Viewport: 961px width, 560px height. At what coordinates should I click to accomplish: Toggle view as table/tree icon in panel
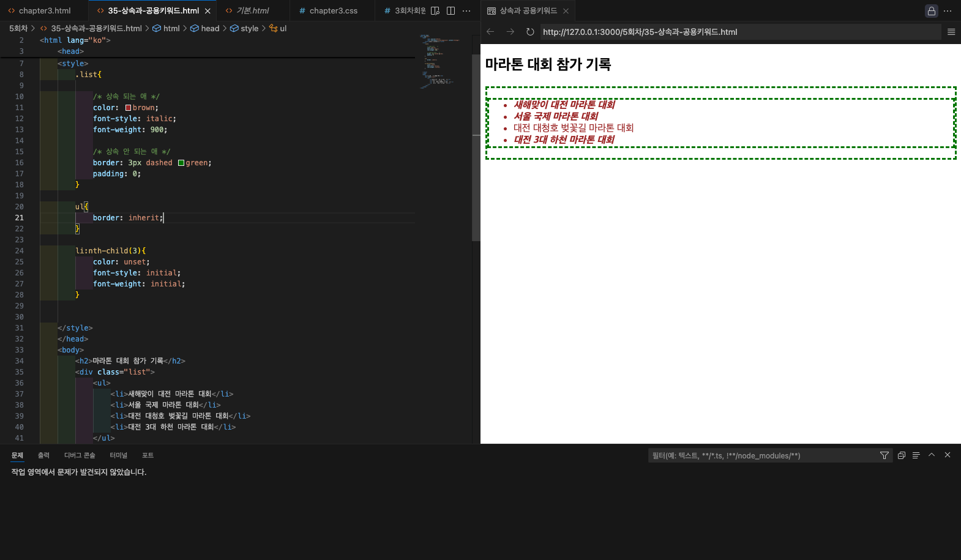(916, 455)
